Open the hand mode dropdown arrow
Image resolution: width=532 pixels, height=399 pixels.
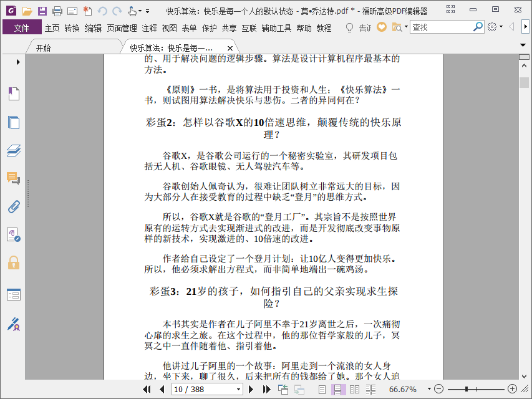pos(140,11)
